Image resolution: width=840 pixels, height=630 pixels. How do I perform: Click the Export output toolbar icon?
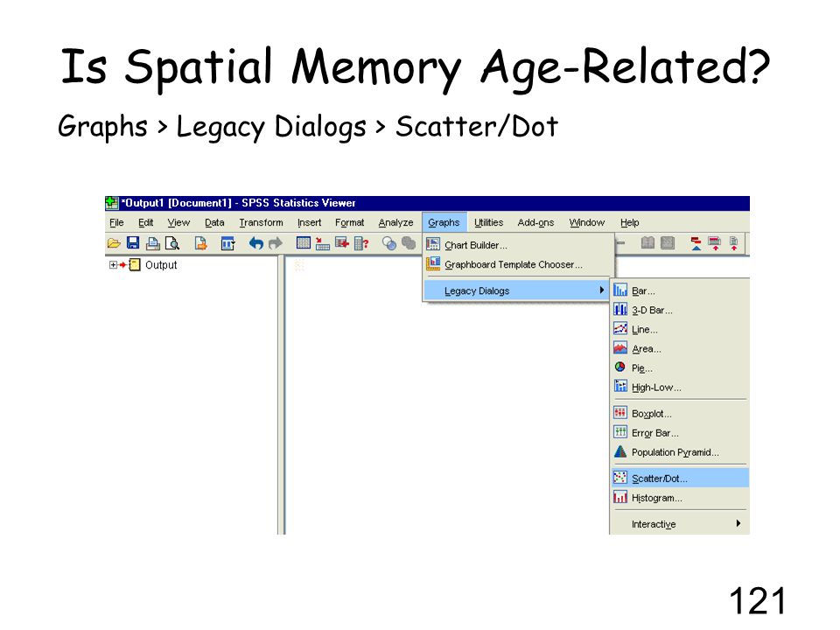[x=201, y=244]
